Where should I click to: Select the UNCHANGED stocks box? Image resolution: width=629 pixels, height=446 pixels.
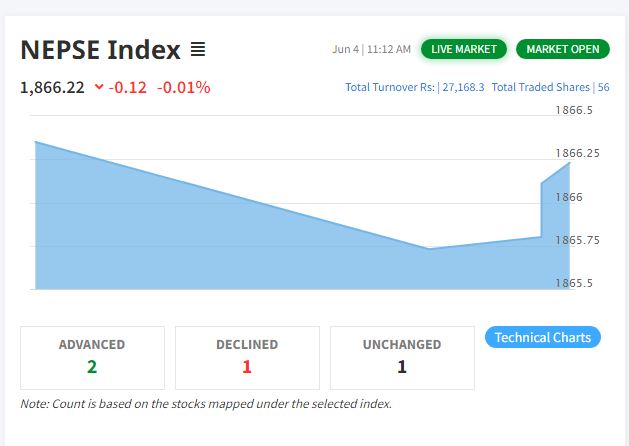[402, 358]
